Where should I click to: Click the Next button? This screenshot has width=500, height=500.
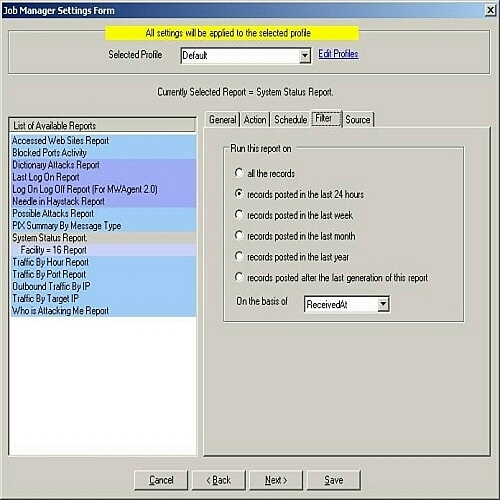click(x=276, y=480)
